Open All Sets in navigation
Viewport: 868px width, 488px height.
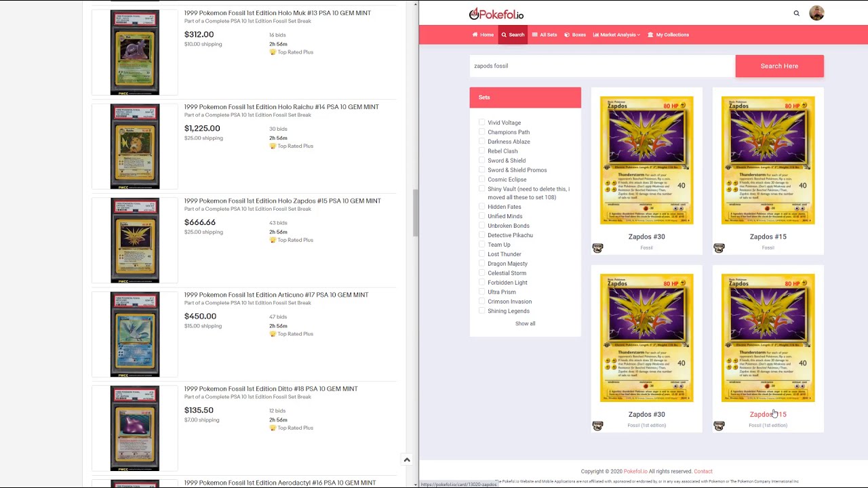coord(545,35)
